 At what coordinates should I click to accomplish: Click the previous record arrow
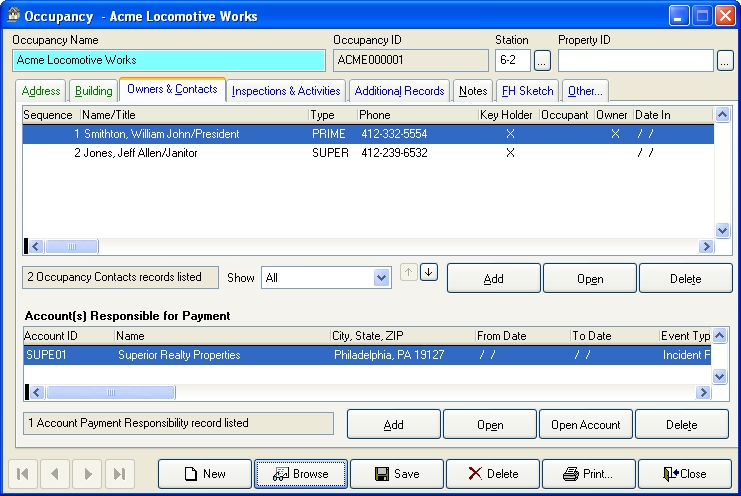pos(56,474)
